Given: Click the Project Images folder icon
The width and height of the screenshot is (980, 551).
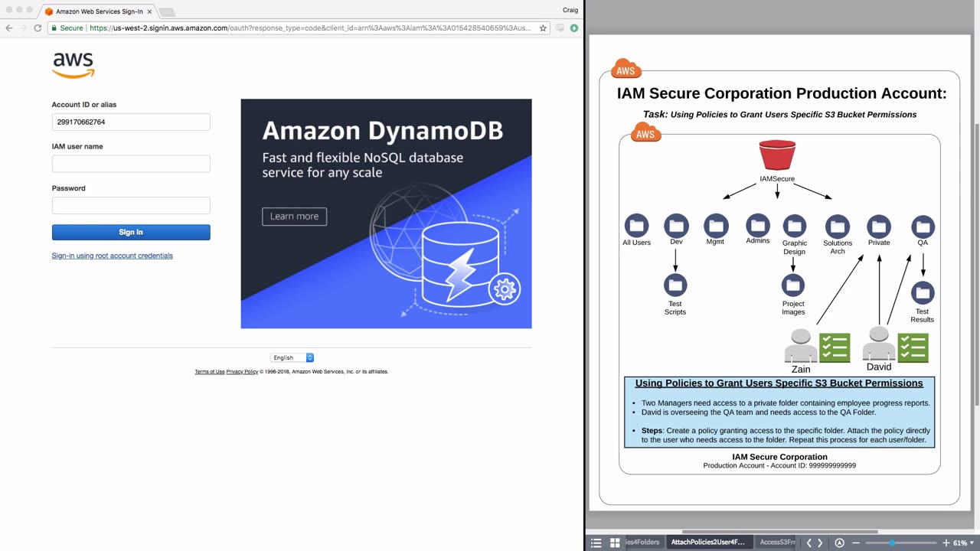Looking at the screenshot, I should (x=793, y=285).
